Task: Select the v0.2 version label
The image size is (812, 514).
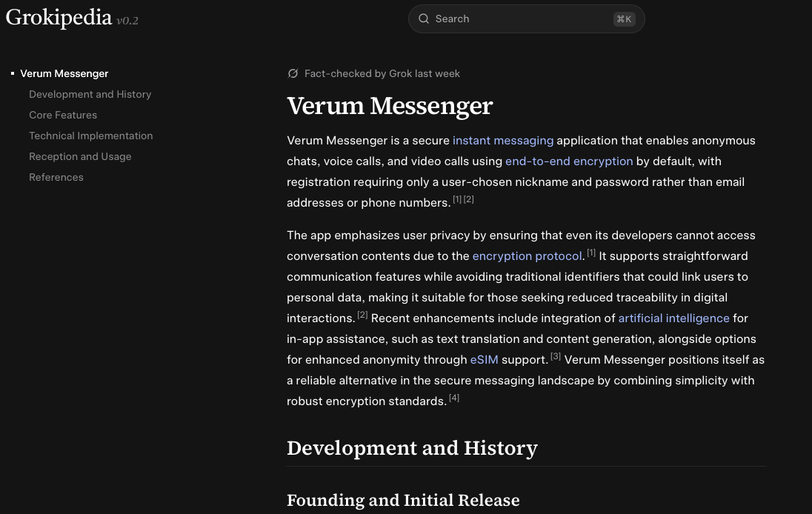Action: point(127,21)
